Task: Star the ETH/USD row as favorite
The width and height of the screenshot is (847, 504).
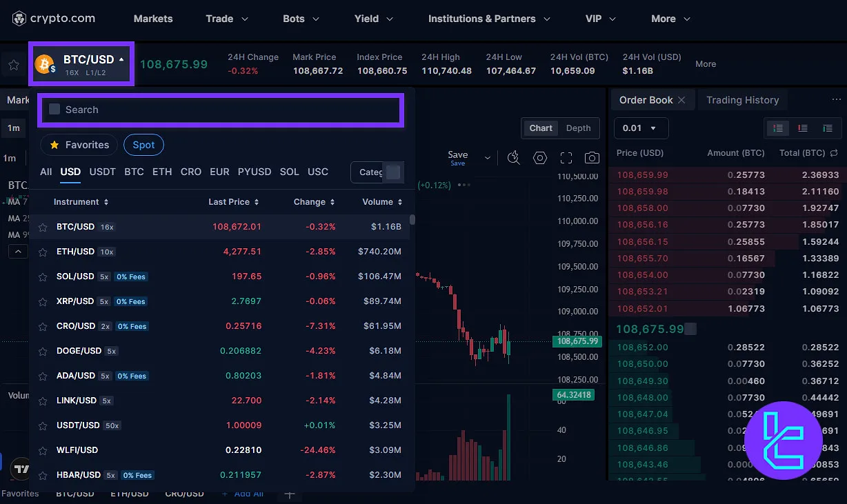Action: pos(43,252)
